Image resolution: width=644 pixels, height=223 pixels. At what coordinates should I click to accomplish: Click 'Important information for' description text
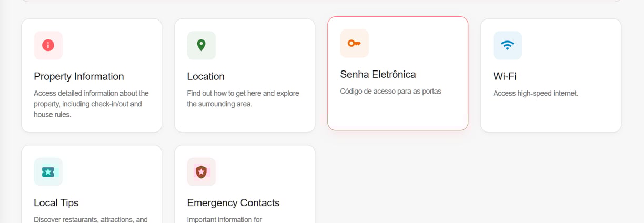pyautogui.click(x=225, y=219)
